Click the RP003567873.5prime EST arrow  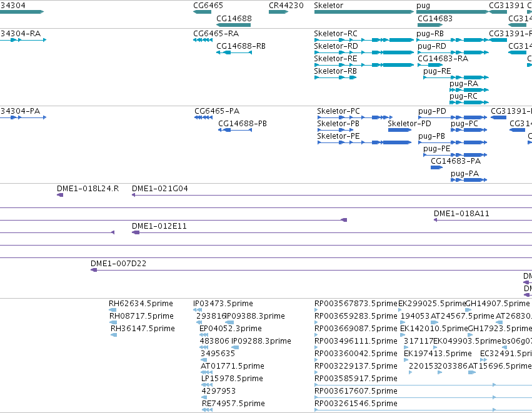point(316,310)
